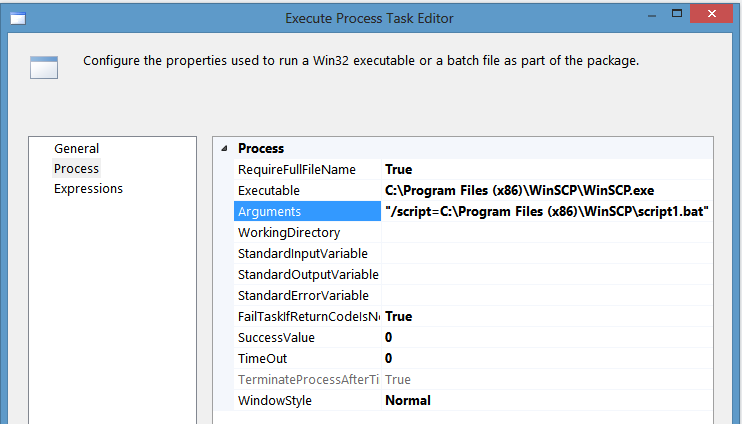Click the task editor header icon
Image resolution: width=742 pixels, height=424 pixels.
44,67
